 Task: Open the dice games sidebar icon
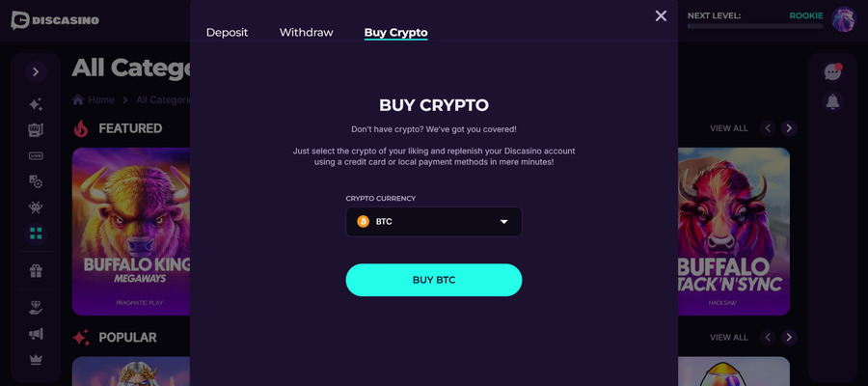(36, 181)
